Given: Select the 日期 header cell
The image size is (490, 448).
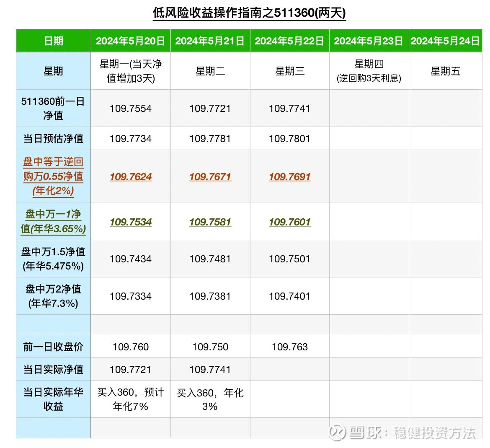Looking at the screenshot, I should [54, 41].
